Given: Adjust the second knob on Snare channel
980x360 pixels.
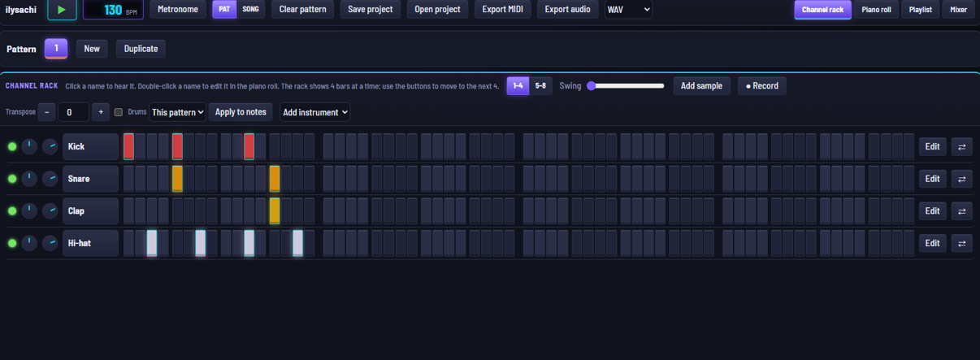Looking at the screenshot, I should [50, 179].
